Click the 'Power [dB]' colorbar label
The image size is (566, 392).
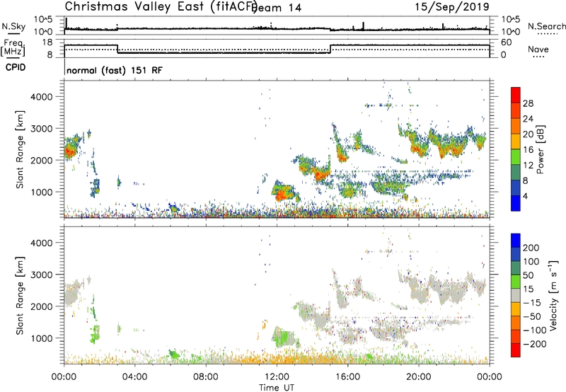540,149
